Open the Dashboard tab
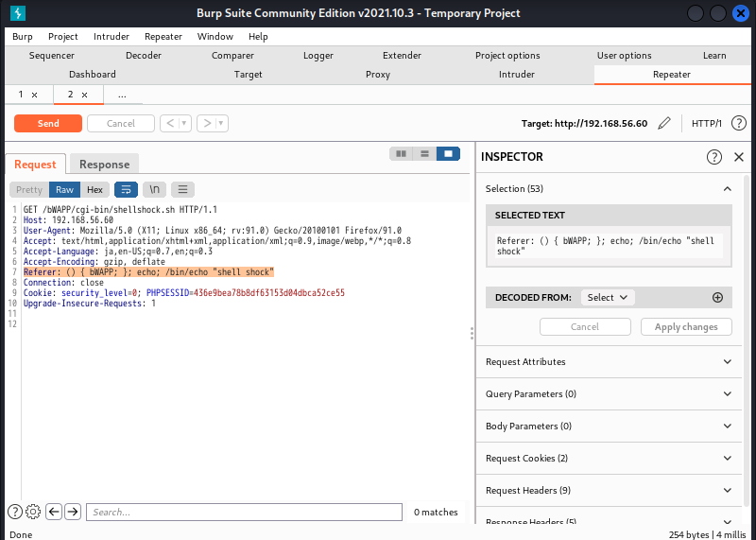 click(93, 75)
